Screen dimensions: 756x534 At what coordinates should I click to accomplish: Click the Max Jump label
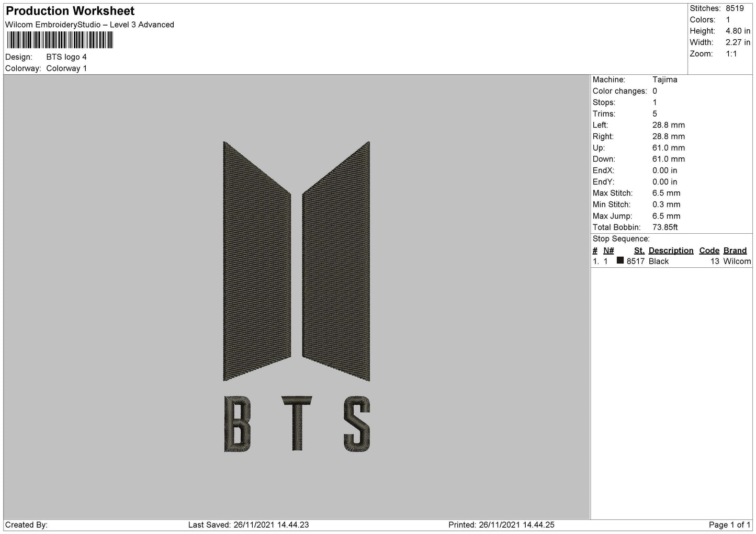click(612, 216)
